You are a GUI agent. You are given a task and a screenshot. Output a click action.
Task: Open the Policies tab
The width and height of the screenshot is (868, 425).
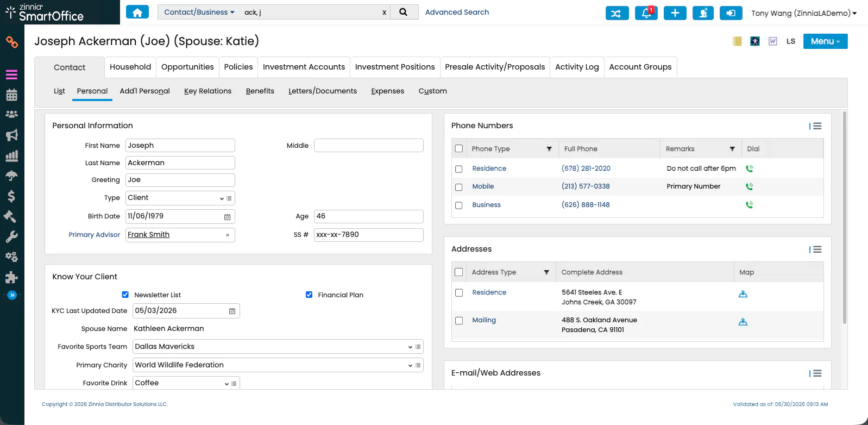(x=238, y=67)
